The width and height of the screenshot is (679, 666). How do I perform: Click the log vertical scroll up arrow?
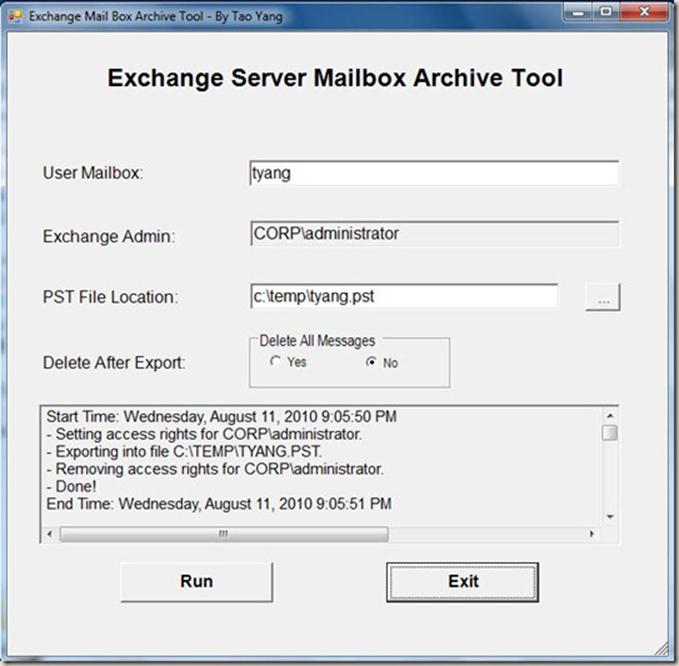click(x=610, y=416)
